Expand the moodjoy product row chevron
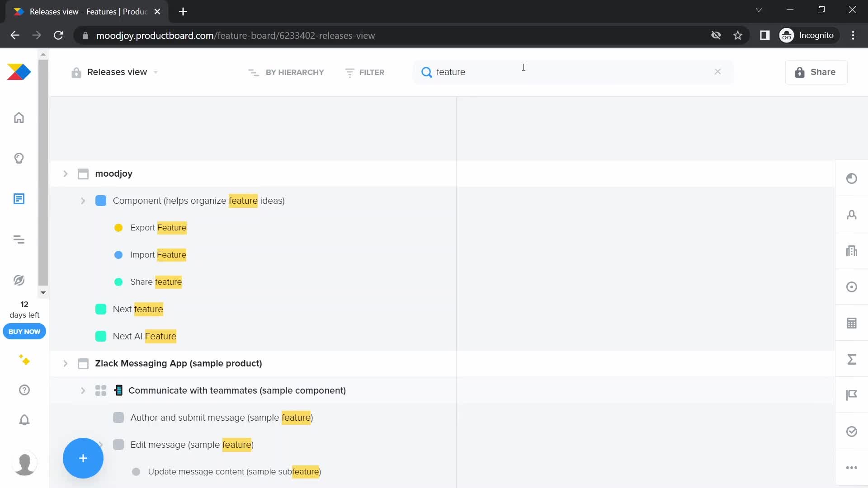 (65, 174)
